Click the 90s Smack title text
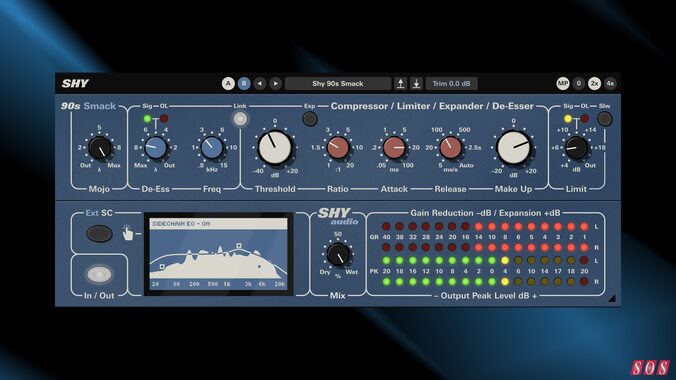The height and width of the screenshot is (380, 676). (88, 106)
